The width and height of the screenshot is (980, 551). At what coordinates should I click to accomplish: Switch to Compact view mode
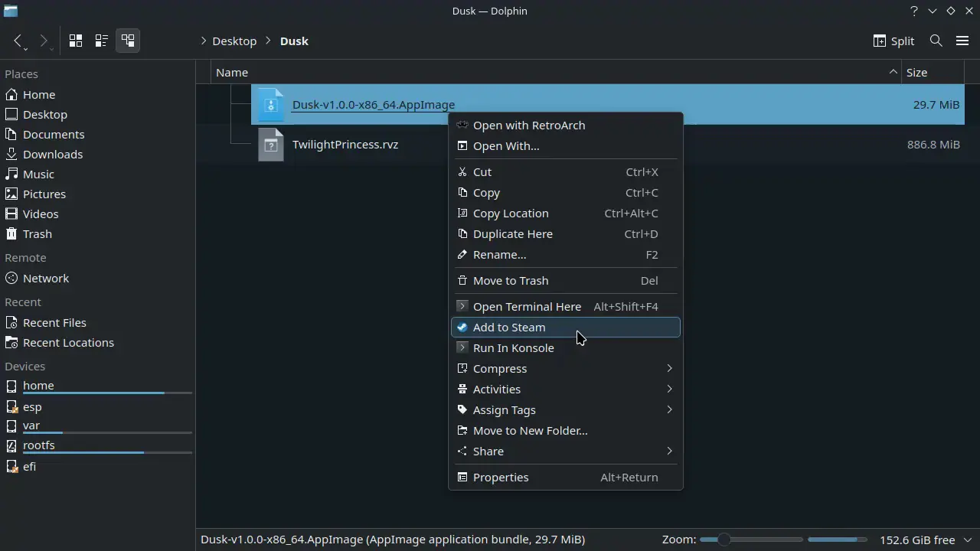pyautogui.click(x=101, y=41)
